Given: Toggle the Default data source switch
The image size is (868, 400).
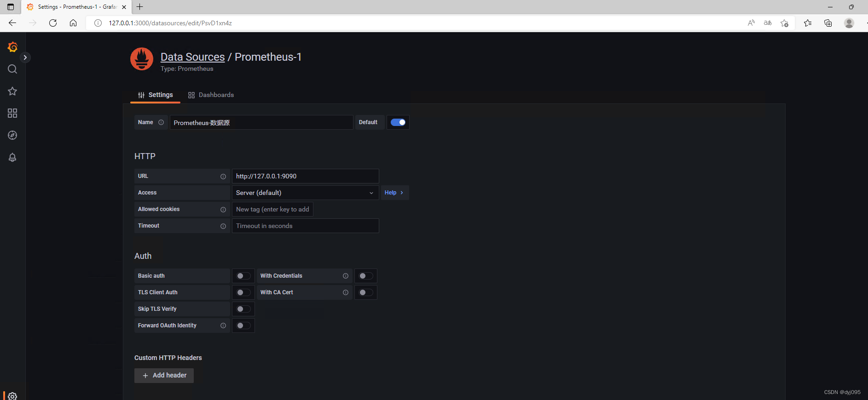Looking at the screenshot, I should [398, 122].
